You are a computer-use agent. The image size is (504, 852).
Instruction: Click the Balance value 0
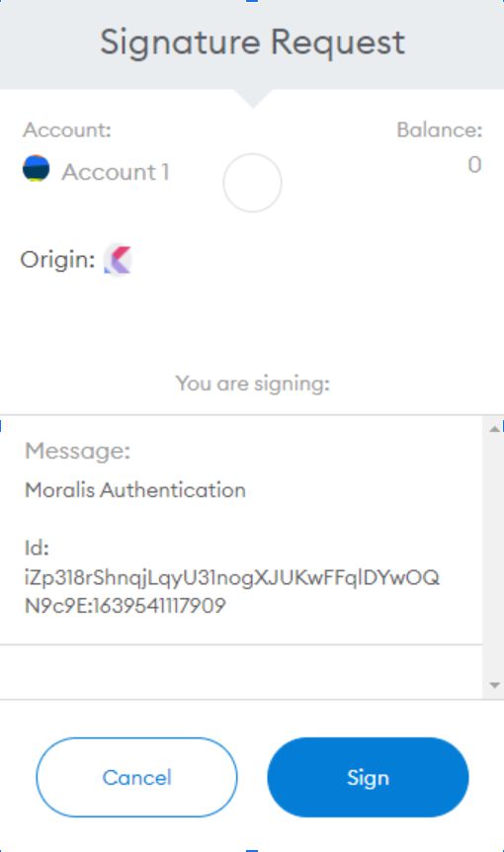tap(474, 165)
